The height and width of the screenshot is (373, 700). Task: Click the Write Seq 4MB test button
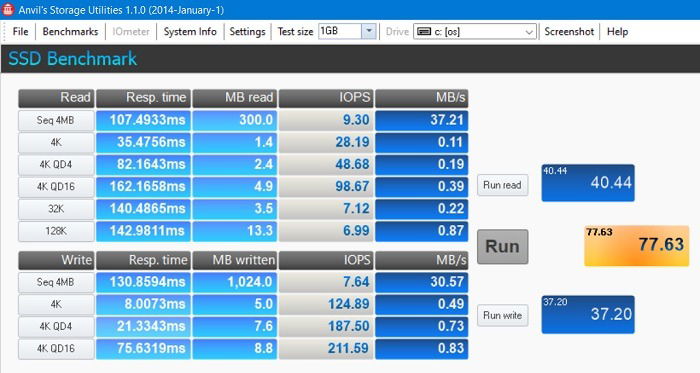pyautogui.click(x=56, y=282)
